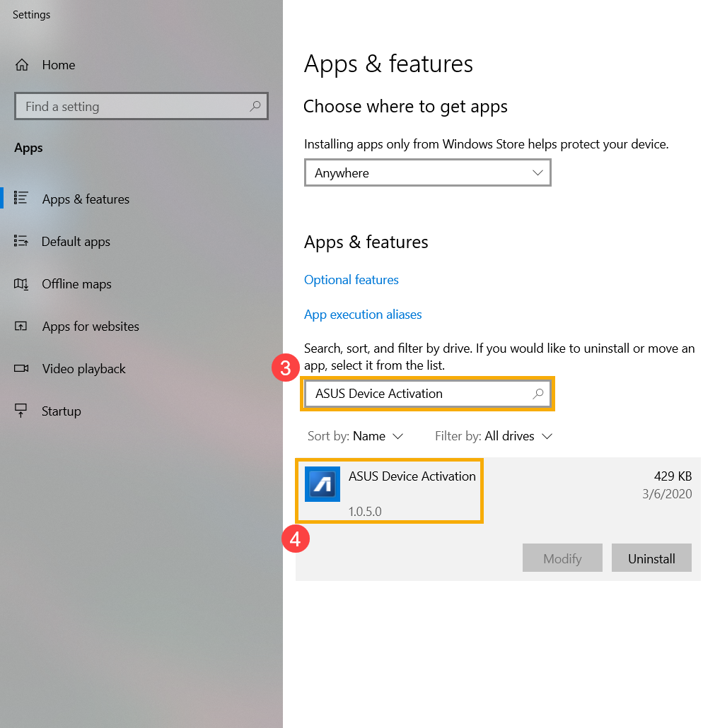Open the Anywhere app source dropdown

point(427,172)
